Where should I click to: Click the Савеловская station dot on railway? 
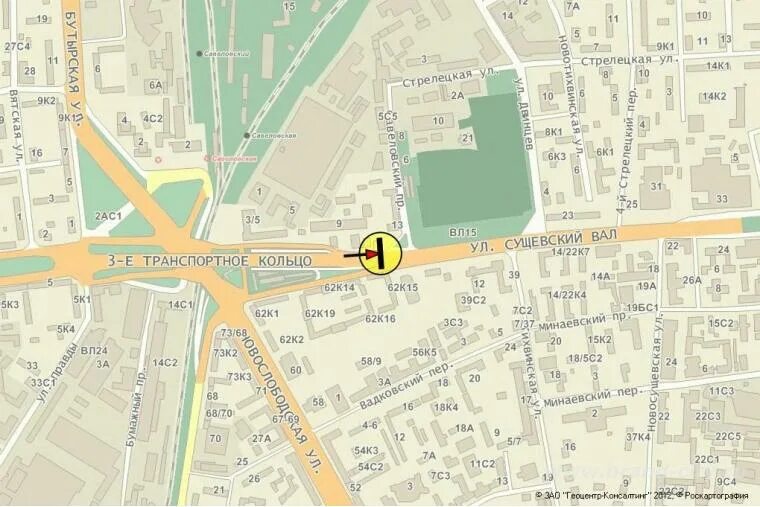[247, 136]
